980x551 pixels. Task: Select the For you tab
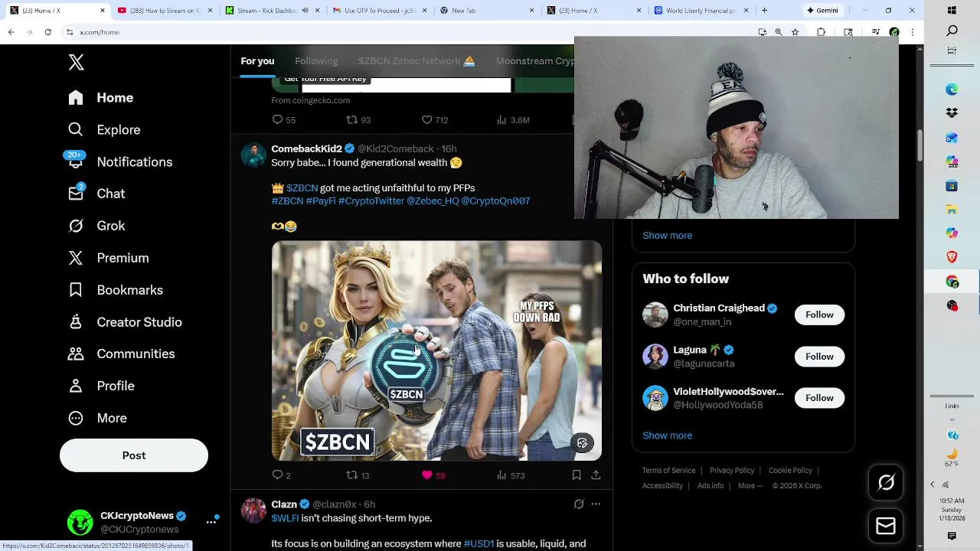coord(257,61)
